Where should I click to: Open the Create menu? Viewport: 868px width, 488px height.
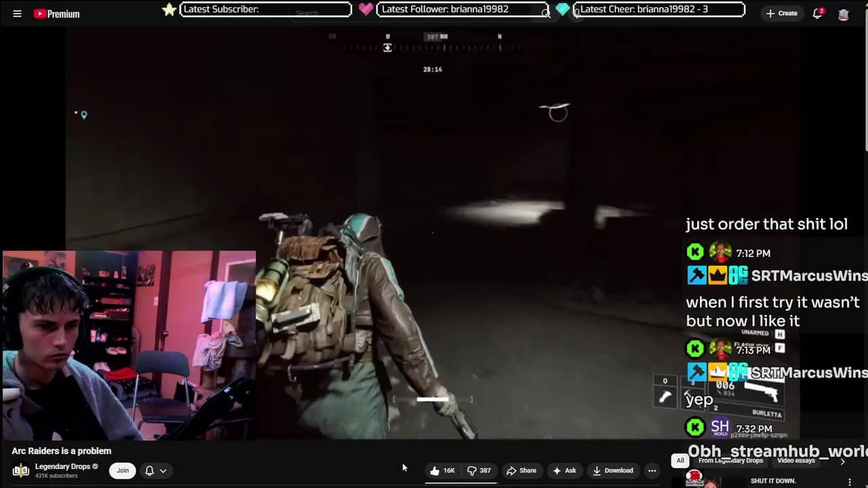781,14
